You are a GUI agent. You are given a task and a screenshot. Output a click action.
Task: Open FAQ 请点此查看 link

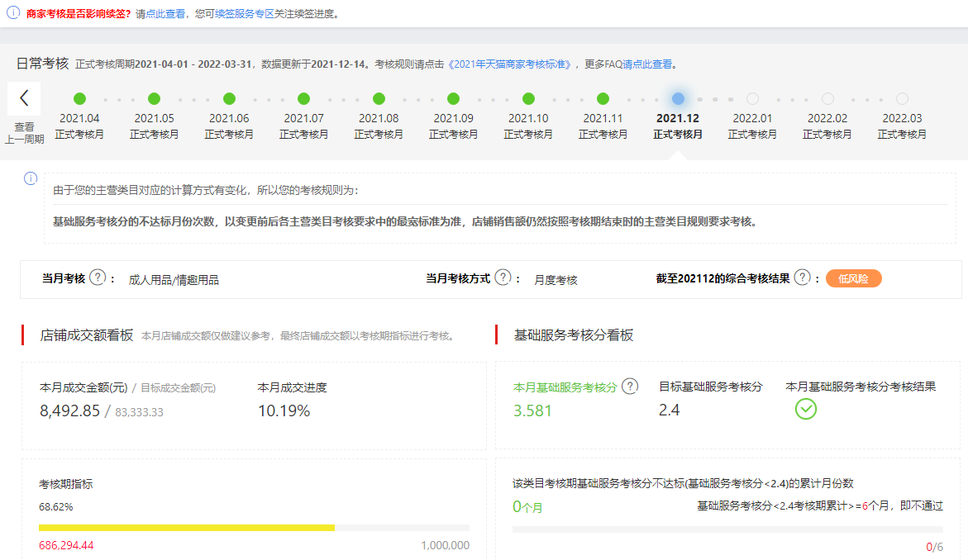coord(647,64)
